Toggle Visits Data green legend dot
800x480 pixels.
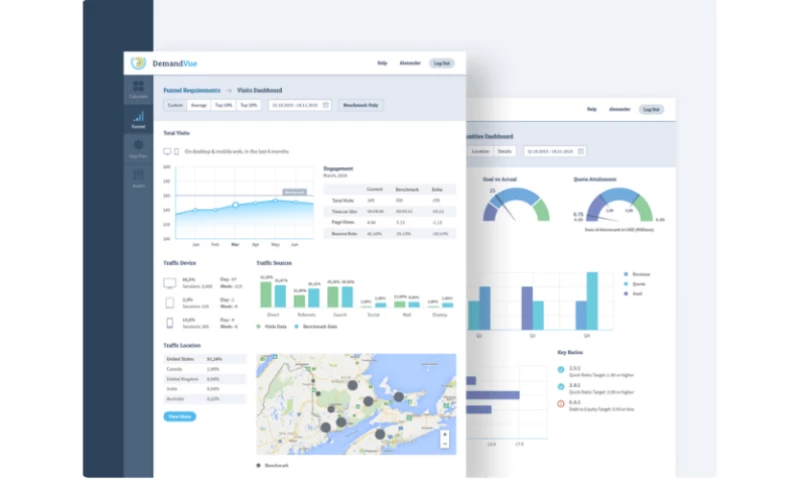[258, 326]
